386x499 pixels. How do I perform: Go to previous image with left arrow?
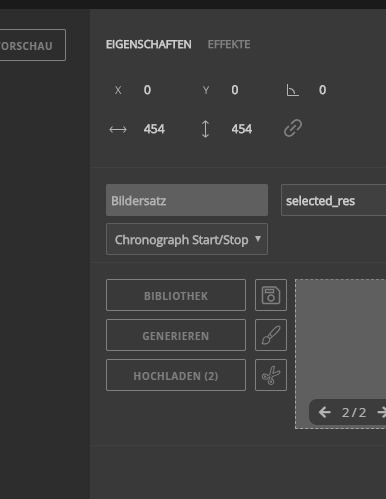pos(324,412)
